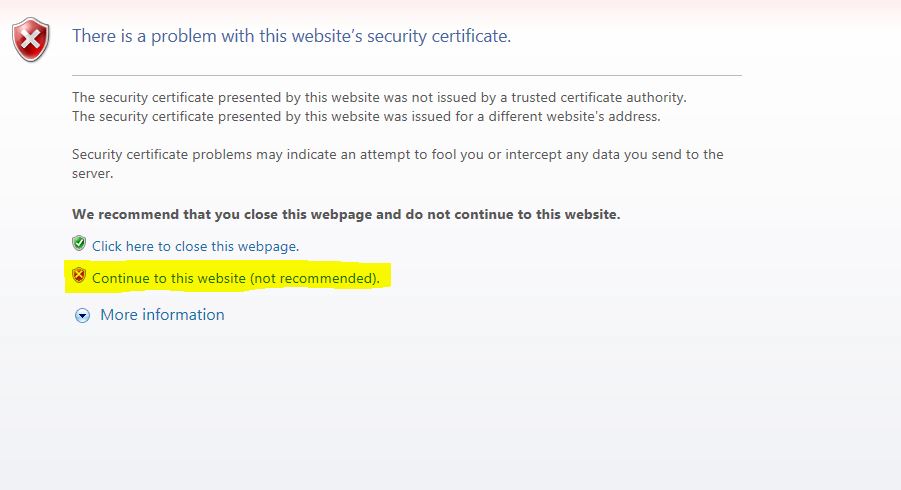Click the yellow highlight right of "recommended)."
901x490 pixels.
[386, 277]
